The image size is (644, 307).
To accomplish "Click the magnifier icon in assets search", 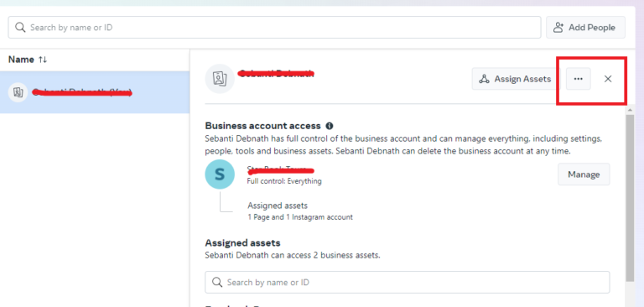I will click(x=217, y=283).
